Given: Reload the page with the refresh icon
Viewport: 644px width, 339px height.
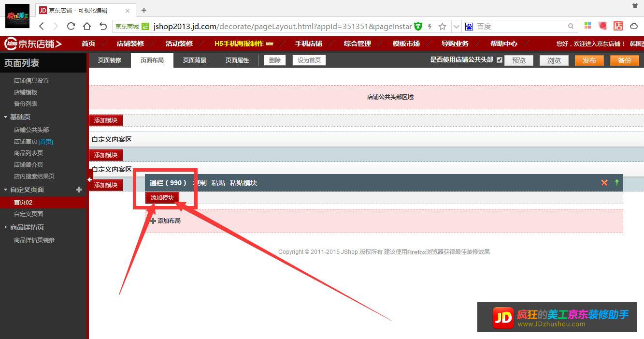Looking at the screenshot, I should 71,26.
